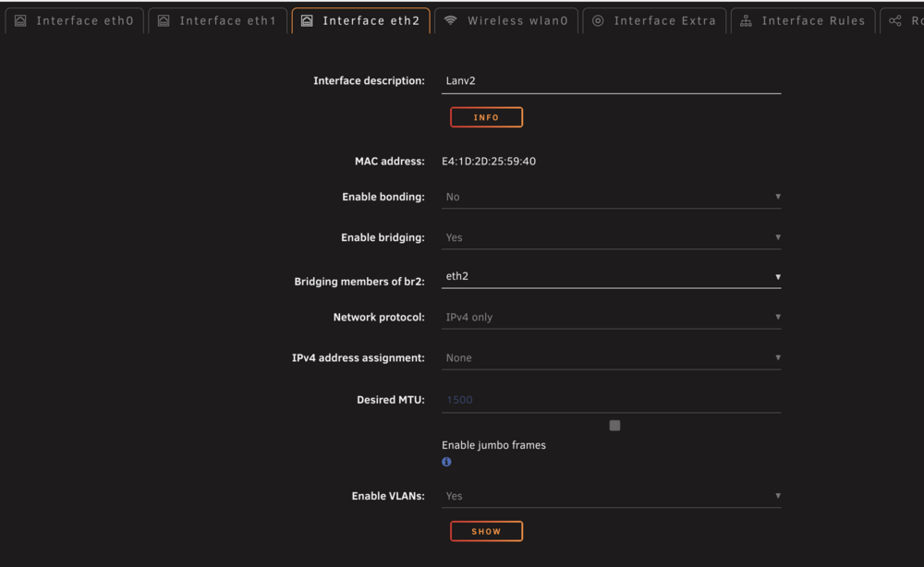
Task: Click the blue info icon under Enable jumbo frames
Action: (x=446, y=462)
